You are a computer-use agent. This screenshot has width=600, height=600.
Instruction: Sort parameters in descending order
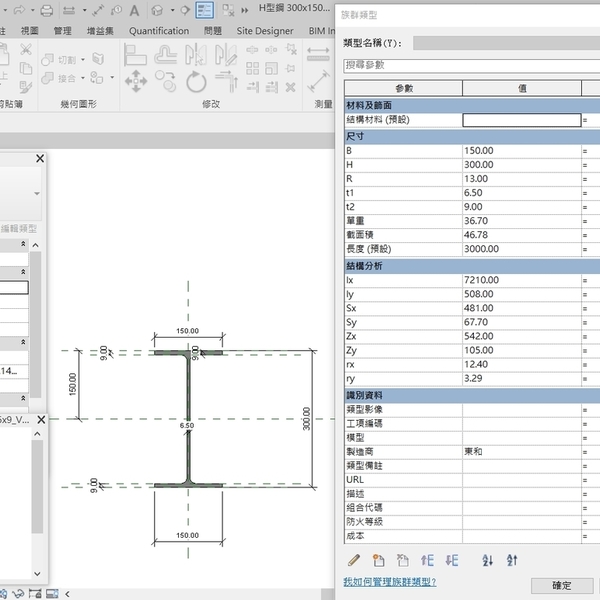[512, 561]
